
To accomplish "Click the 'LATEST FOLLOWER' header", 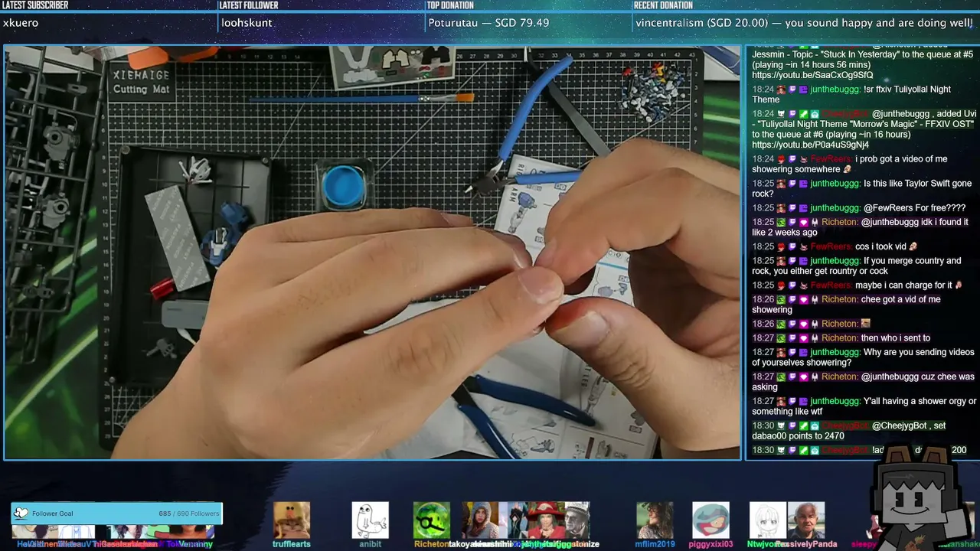I will tap(249, 5).
